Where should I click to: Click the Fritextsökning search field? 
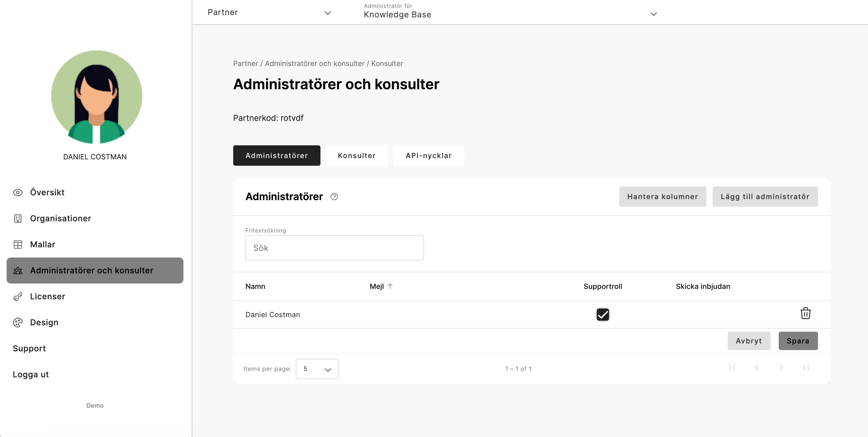coord(334,248)
